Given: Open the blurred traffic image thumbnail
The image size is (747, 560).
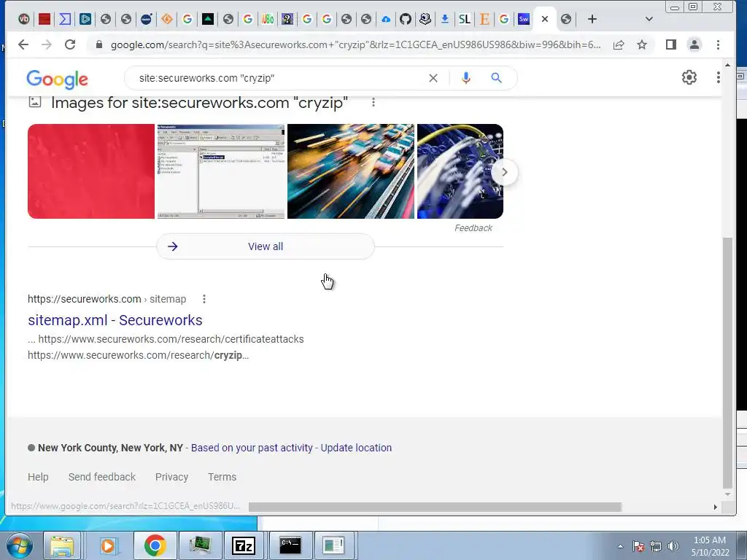Looking at the screenshot, I should click(x=351, y=171).
